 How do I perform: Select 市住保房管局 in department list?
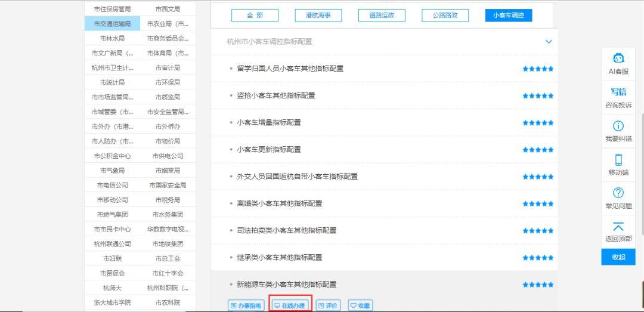click(112, 9)
